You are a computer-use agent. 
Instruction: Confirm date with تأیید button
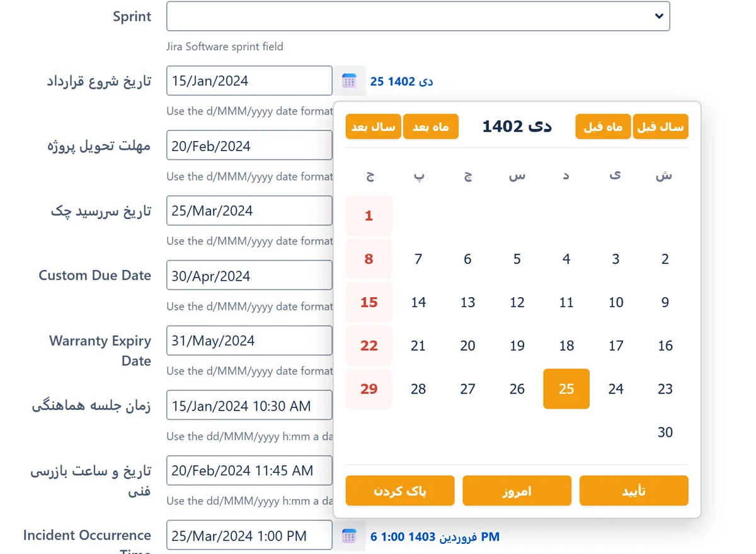[x=634, y=490]
